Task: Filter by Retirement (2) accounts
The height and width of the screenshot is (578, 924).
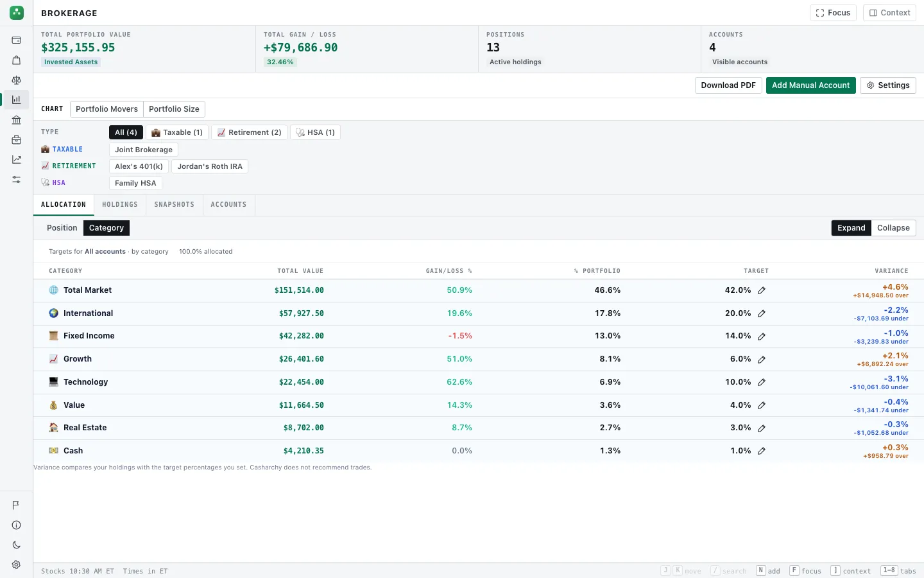Action: (x=250, y=132)
